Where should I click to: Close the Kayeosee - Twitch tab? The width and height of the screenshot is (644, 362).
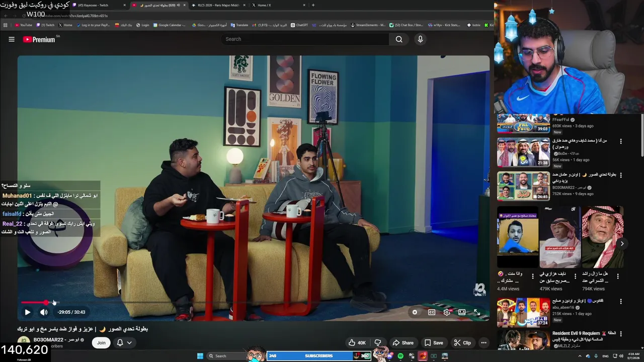point(124,5)
